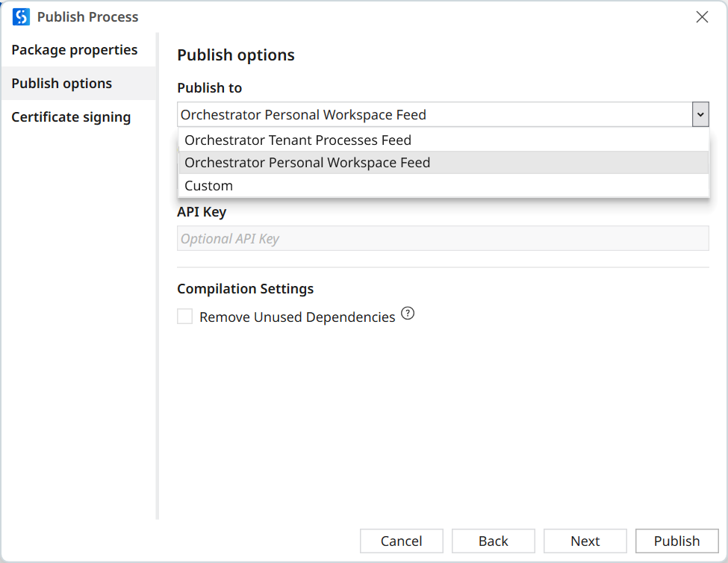Click the Publish button
The height and width of the screenshot is (563, 728).
click(676, 541)
